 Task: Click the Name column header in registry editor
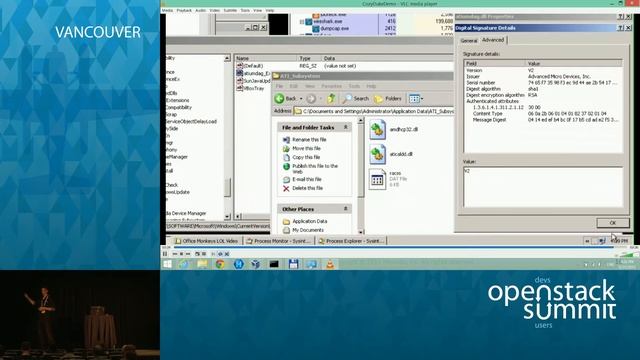pos(265,58)
